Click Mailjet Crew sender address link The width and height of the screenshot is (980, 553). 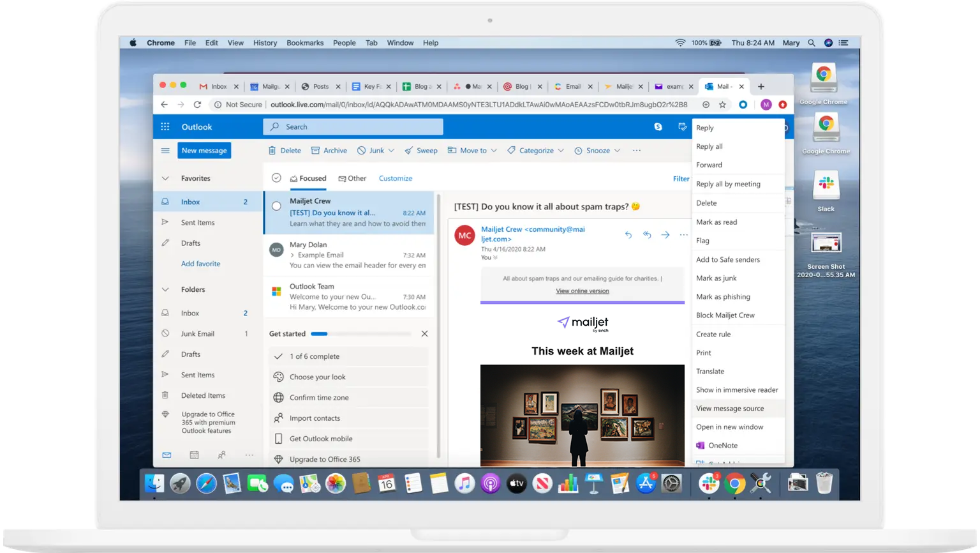click(x=533, y=234)
